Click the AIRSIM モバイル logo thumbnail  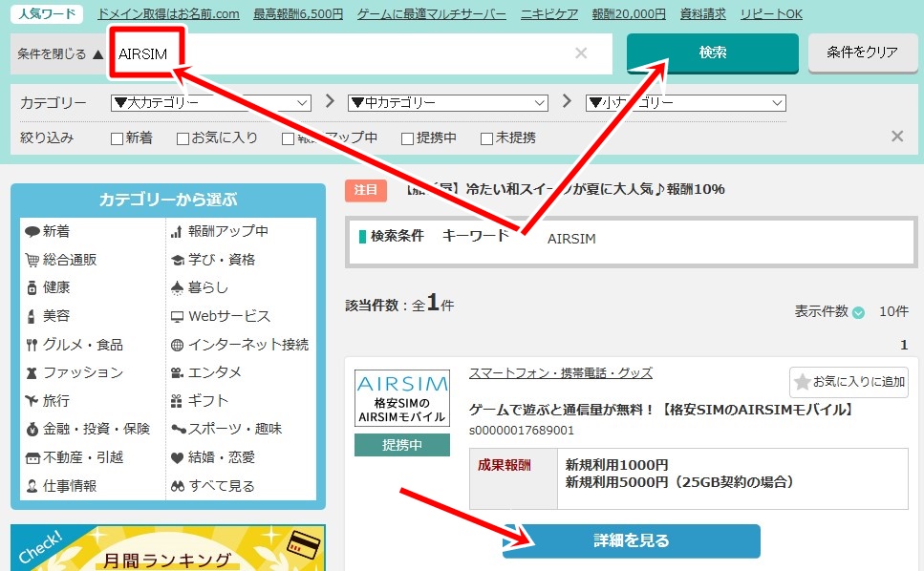click(x=402, y=398)
